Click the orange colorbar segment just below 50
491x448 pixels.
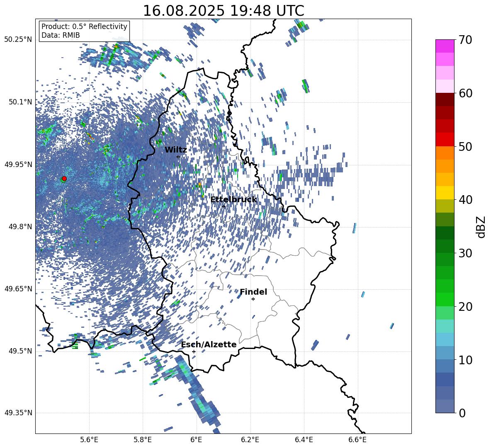click(x=445, y=153)
